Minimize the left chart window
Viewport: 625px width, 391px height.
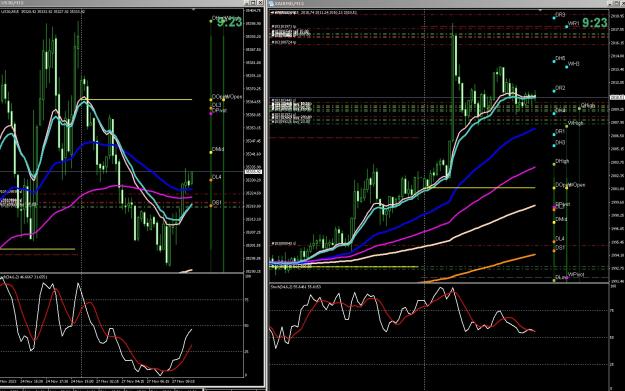[247, 3]
